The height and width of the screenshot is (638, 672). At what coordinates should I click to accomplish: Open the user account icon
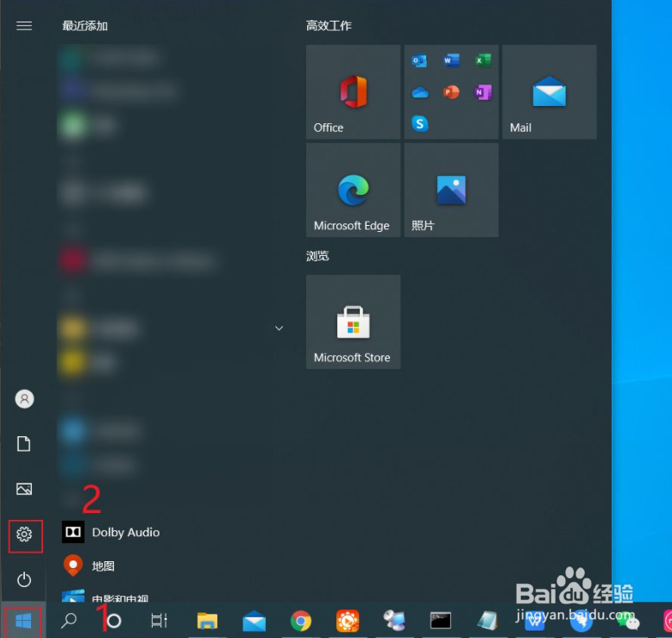coord(24,399)
